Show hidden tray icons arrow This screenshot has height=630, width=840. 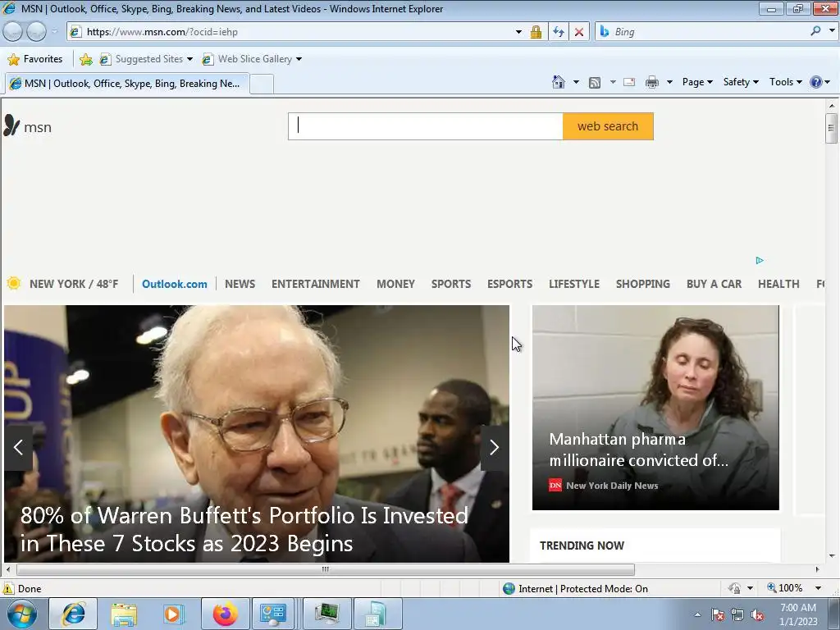pyautogui.click(x=697, y=614)
